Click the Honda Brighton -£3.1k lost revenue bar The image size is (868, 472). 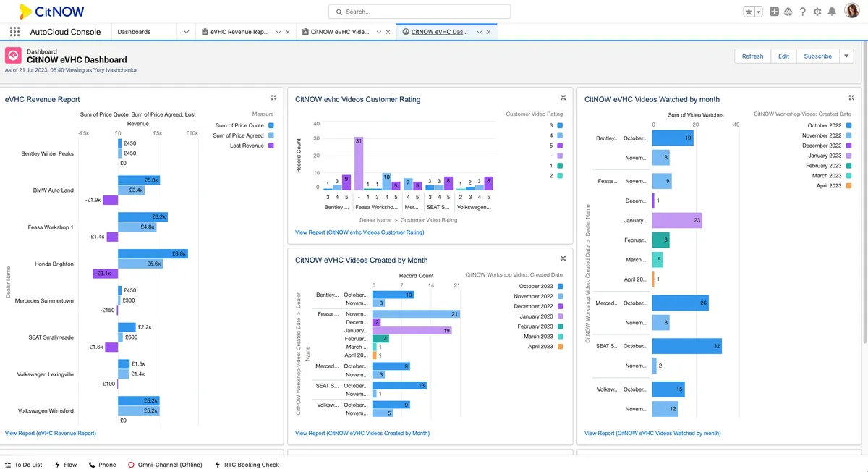[105, 274]
